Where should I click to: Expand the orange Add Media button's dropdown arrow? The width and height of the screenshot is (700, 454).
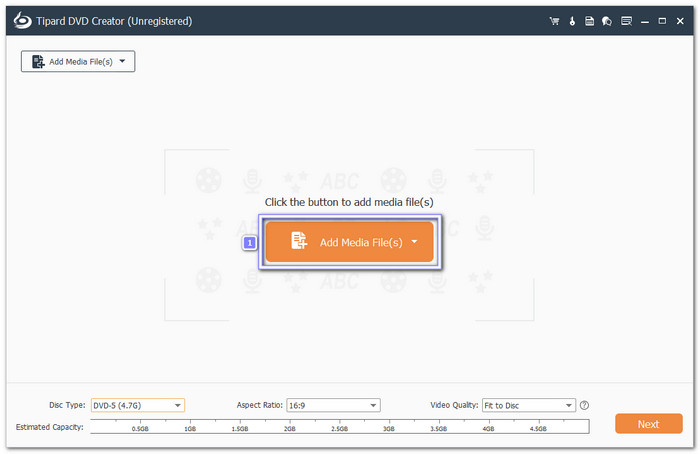[414, 242]
